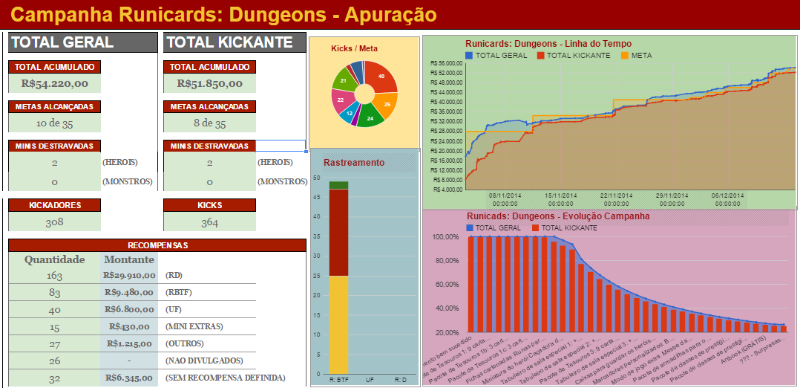The width and height of the screenshot is (800, 388).
Task: Click the Quantidade column header
Action: (55, 259)
